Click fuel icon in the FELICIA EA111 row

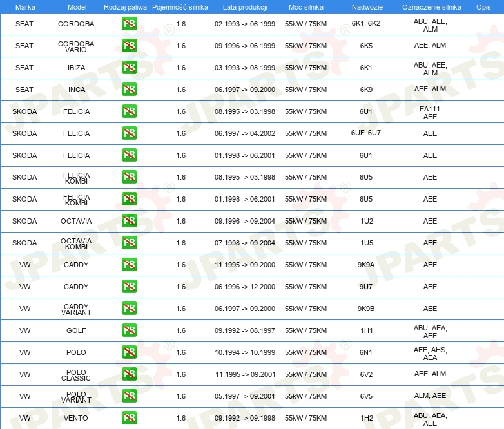129,111
